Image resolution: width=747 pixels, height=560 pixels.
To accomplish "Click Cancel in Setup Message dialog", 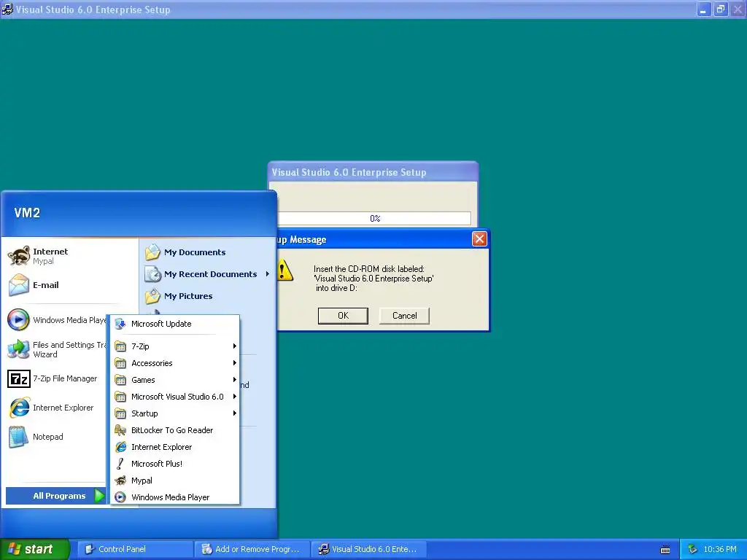I will coord(404,316).
